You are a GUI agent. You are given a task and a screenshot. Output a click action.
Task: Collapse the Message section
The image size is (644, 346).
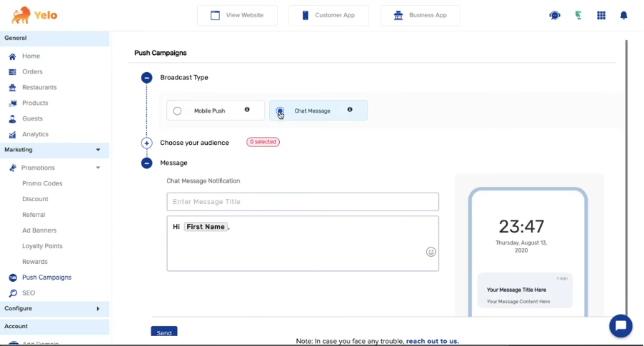pos(146,163)
